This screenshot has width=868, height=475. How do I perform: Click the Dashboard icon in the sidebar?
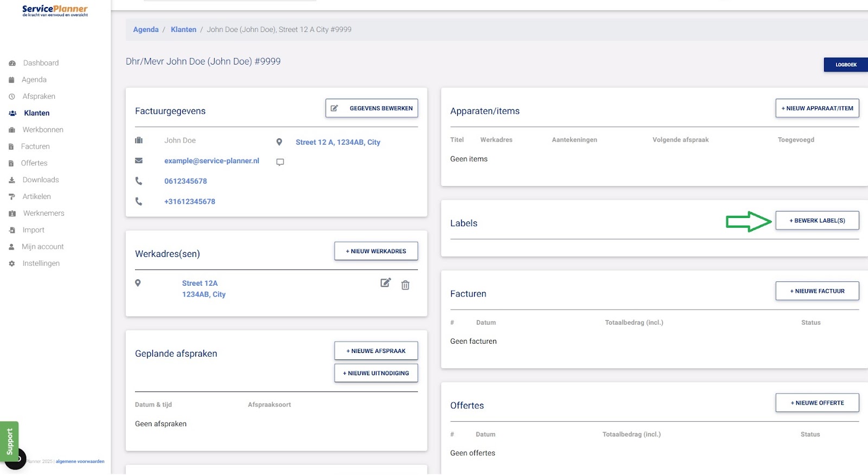click(x=12, y=63)
